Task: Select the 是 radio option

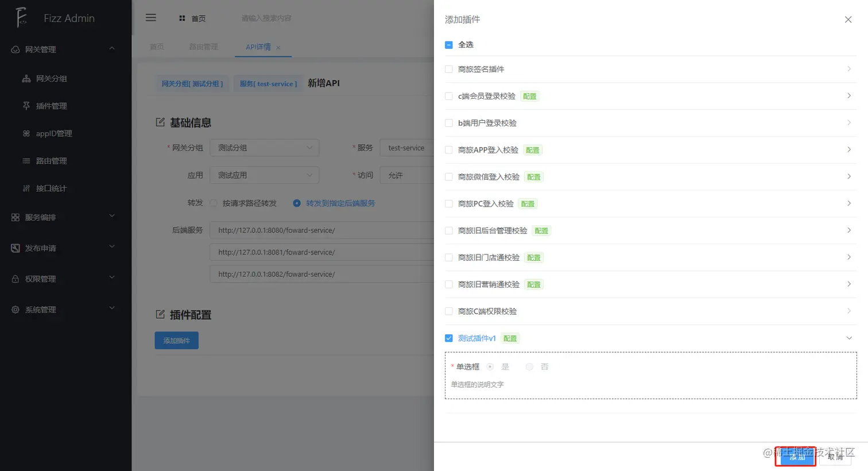Action: coord(490,366)
